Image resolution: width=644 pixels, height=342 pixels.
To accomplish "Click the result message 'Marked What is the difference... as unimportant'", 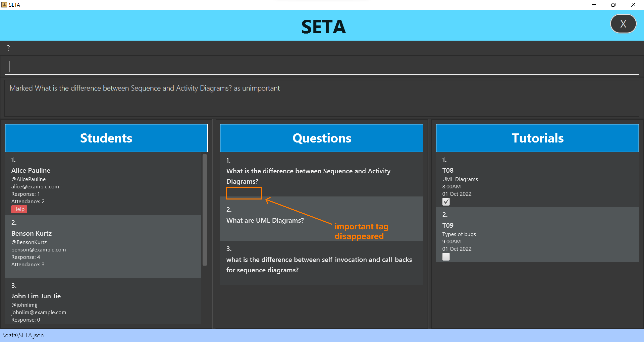I will (145, 88).
